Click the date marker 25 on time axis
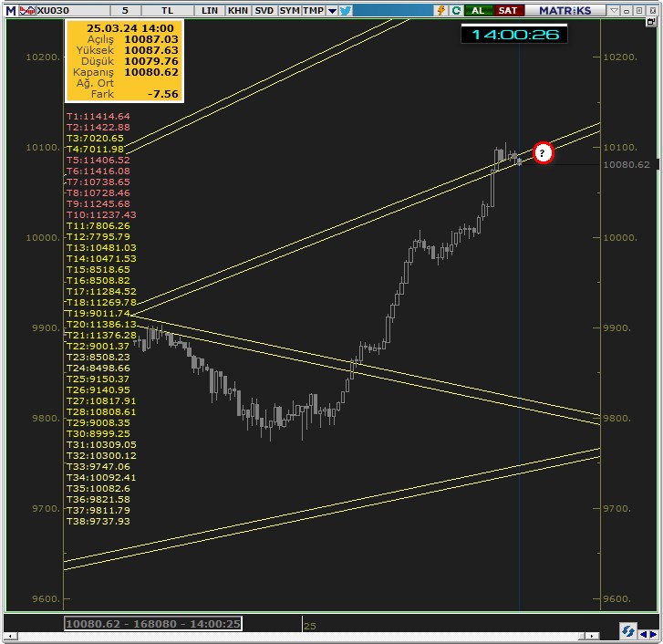Image resolution: width=663 pixels, height=644 pixels. (x=310, y=626)
